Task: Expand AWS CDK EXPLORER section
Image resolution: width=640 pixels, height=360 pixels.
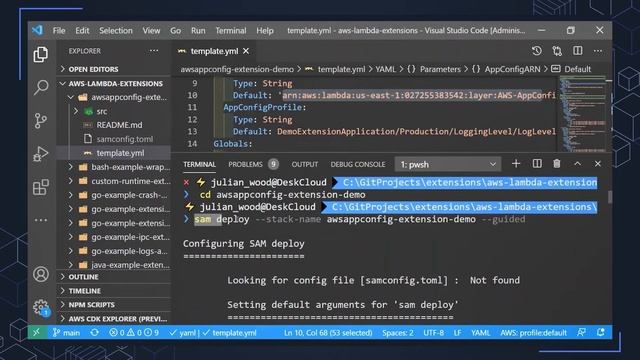Action: [113, 318]
